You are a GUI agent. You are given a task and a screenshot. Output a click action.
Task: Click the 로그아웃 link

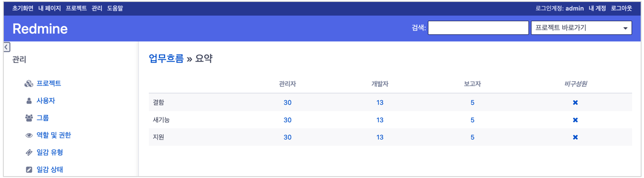click(x=622, y=8)
